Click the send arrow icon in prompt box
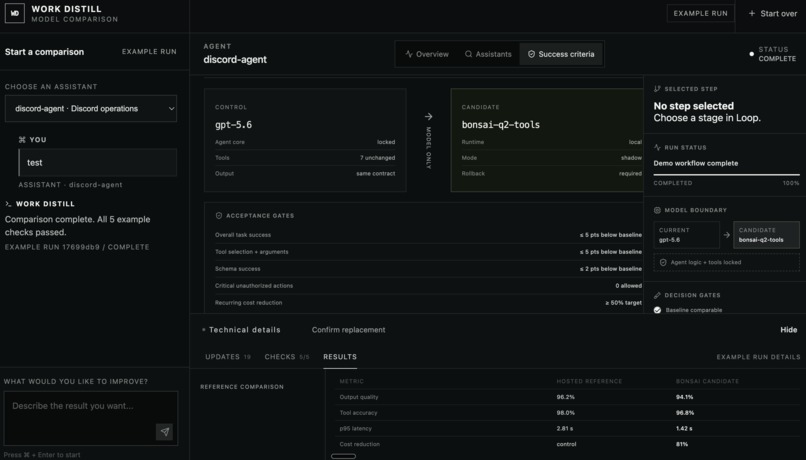 click(165, 432)
